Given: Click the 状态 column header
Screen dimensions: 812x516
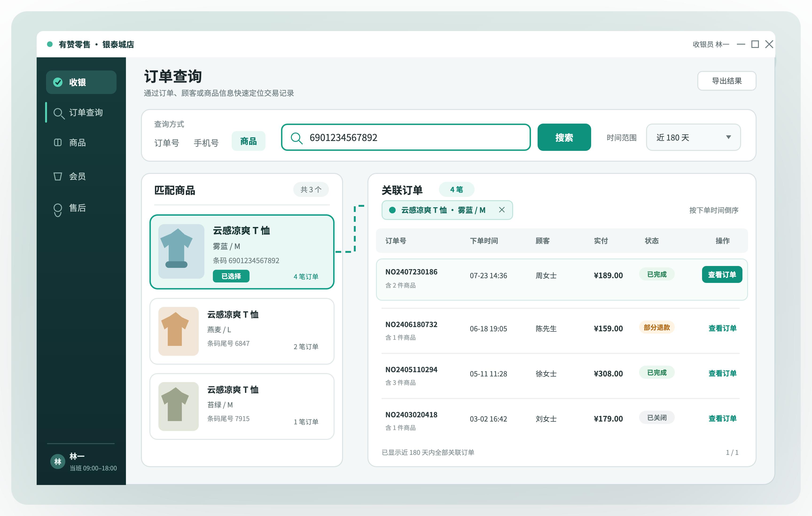Looking at the screenshot, I should pyautogui.click(x=652, y=241).
